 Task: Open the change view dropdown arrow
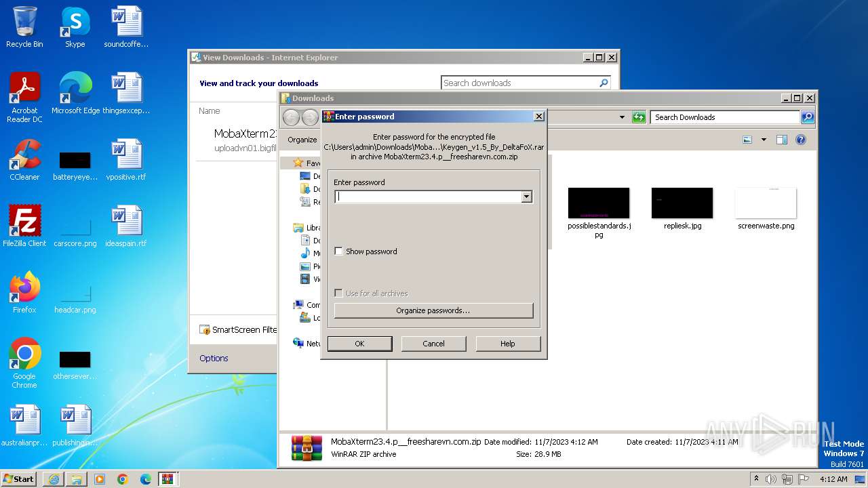coord(764,140)
